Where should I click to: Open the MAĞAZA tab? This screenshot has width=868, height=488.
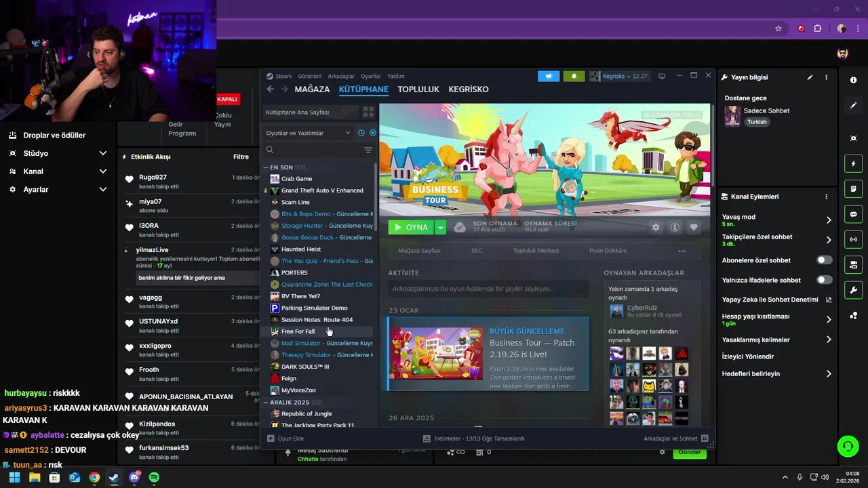pos(312,89)
